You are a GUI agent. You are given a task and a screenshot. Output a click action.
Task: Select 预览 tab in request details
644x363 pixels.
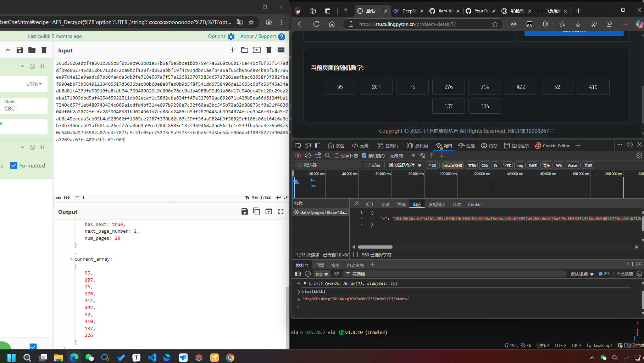401,204
